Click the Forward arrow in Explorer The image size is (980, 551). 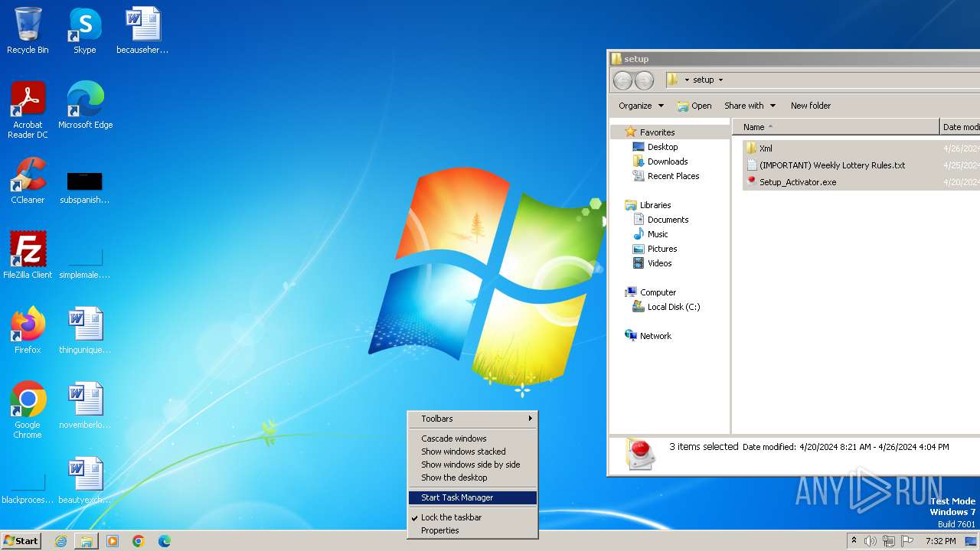click(x=645, y=80)
